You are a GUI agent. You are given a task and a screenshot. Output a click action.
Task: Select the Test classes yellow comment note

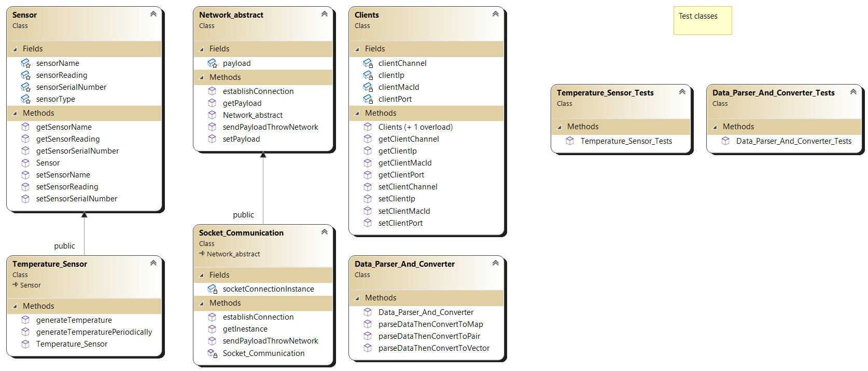(703, 20)
